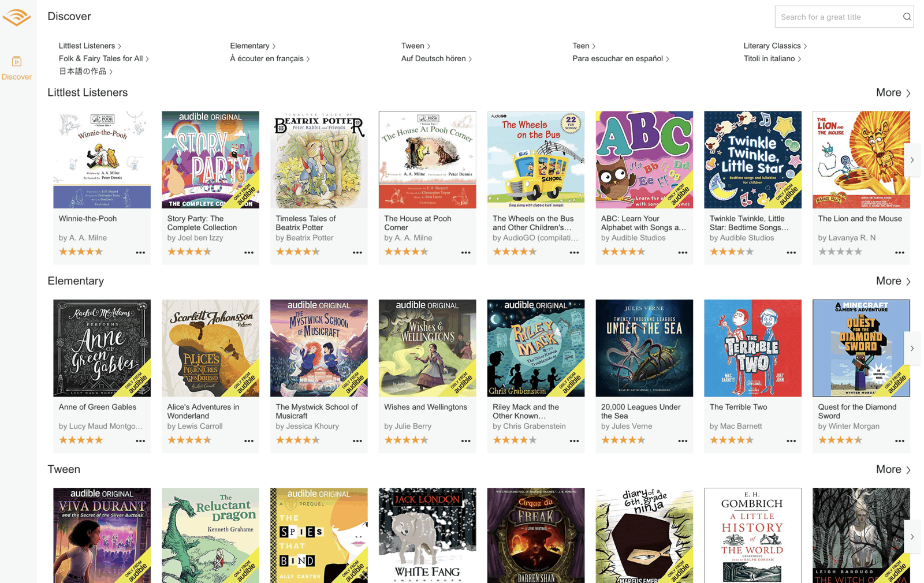924x583 pixels.
Task: Open options menu for The Lion and the Mouse
Action: [x=899, y=252]
